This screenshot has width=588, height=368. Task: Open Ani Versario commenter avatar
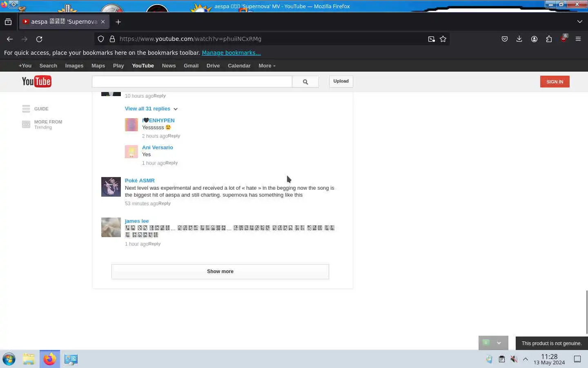pyautogui.click(x=131, y=152)
